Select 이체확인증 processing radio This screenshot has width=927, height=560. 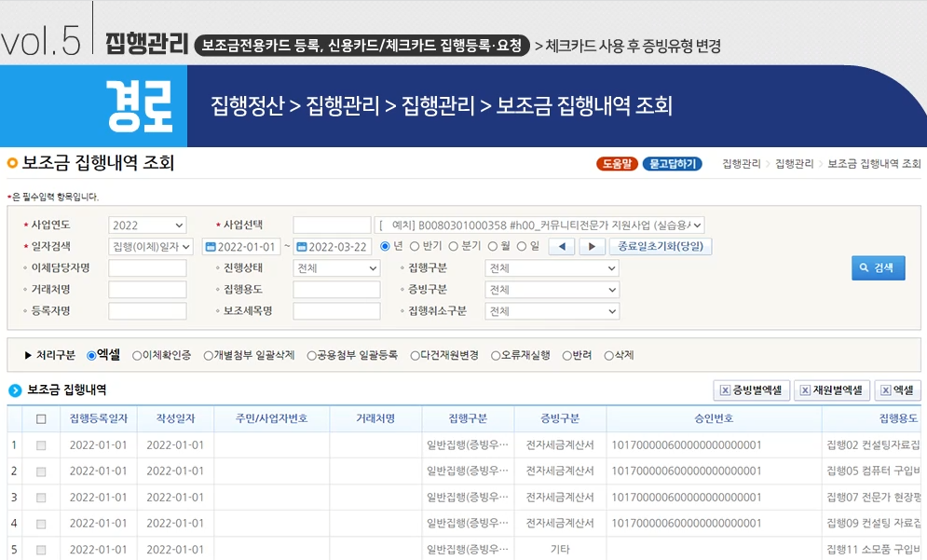(x=137, y=355)
